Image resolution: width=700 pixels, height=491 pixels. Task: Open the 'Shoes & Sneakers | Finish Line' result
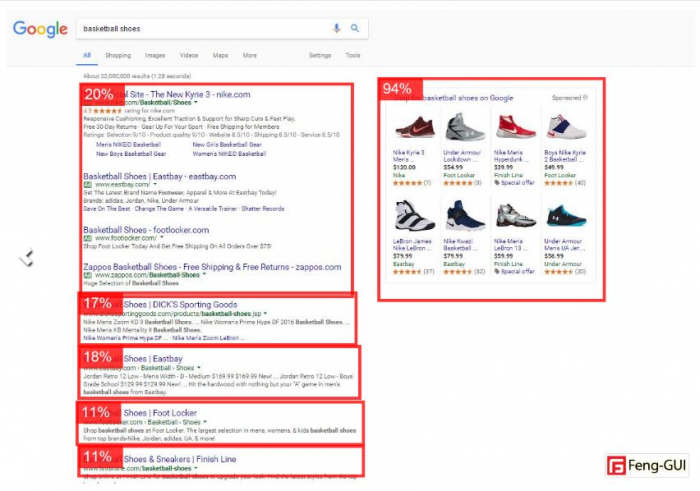coord(179,459)
